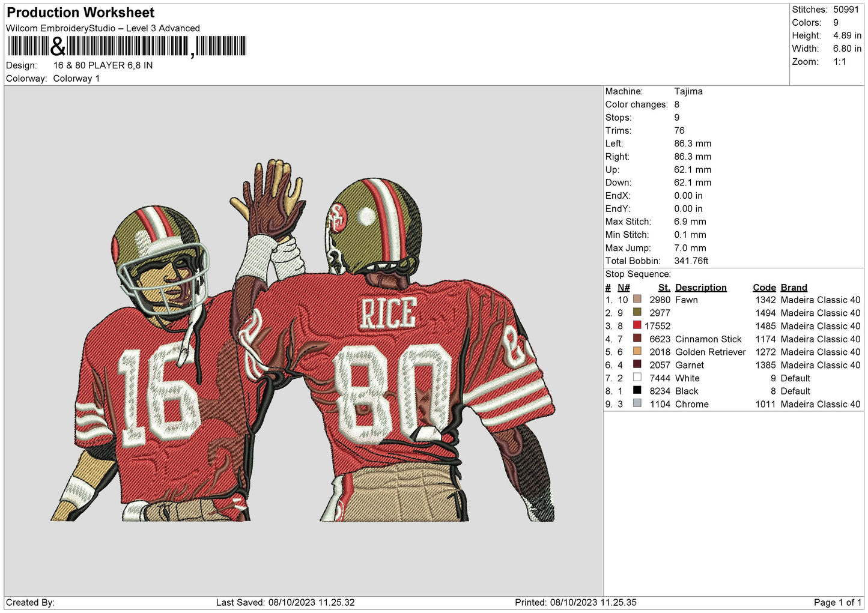The image size is (868, 613).
Task: Click 'Default' brand in the White row
Action: click(x=795, y=379)
